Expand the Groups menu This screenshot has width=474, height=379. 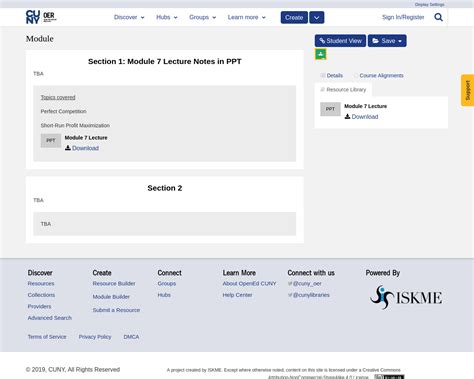point(202,17)
